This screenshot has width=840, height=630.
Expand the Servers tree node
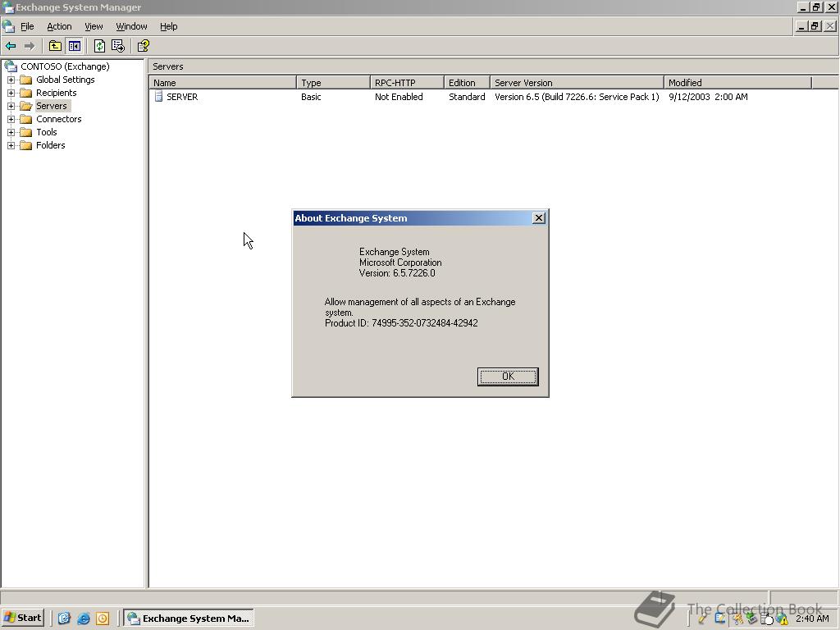pyautogui.click(x=11, y=106)
